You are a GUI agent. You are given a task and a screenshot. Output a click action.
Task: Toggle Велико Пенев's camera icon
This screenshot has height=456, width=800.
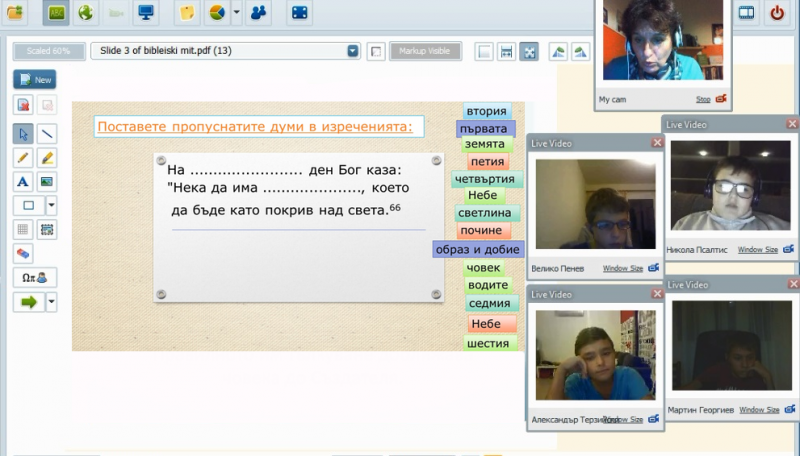coord(654,268)
